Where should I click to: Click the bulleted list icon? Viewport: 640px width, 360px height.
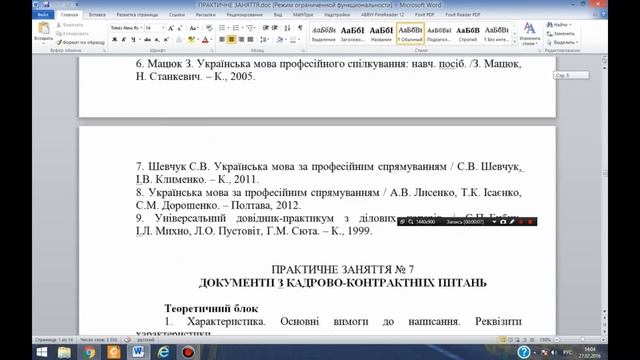tap(222, 28)
